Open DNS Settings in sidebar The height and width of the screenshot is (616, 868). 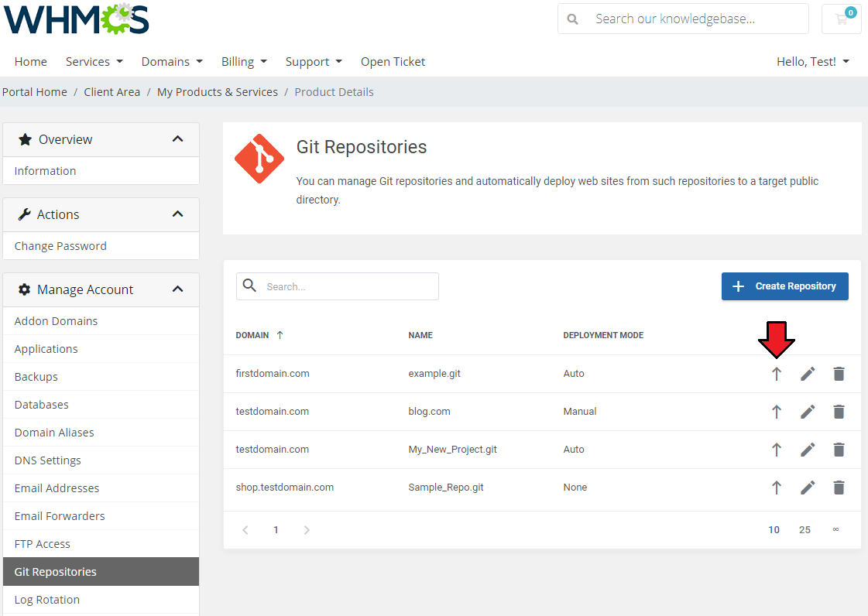(x=101, y=460)
